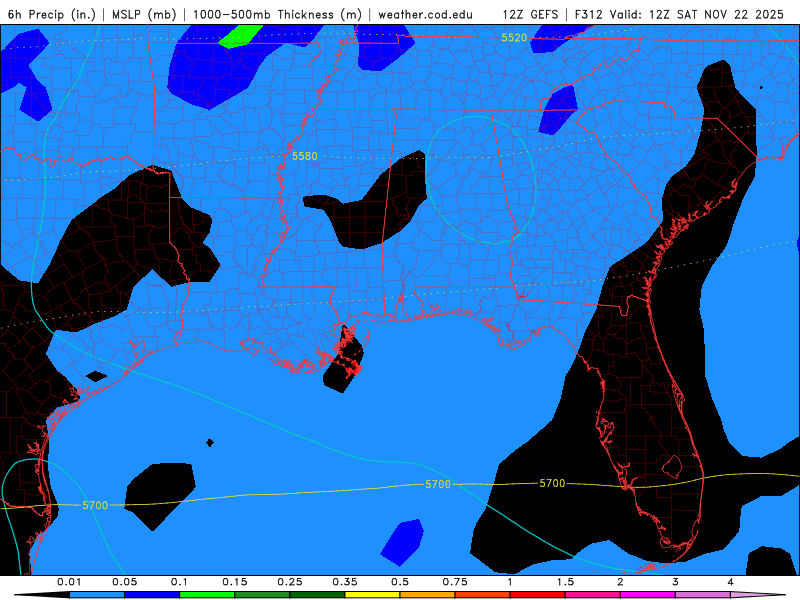Click the legend value 1.5

565,582
